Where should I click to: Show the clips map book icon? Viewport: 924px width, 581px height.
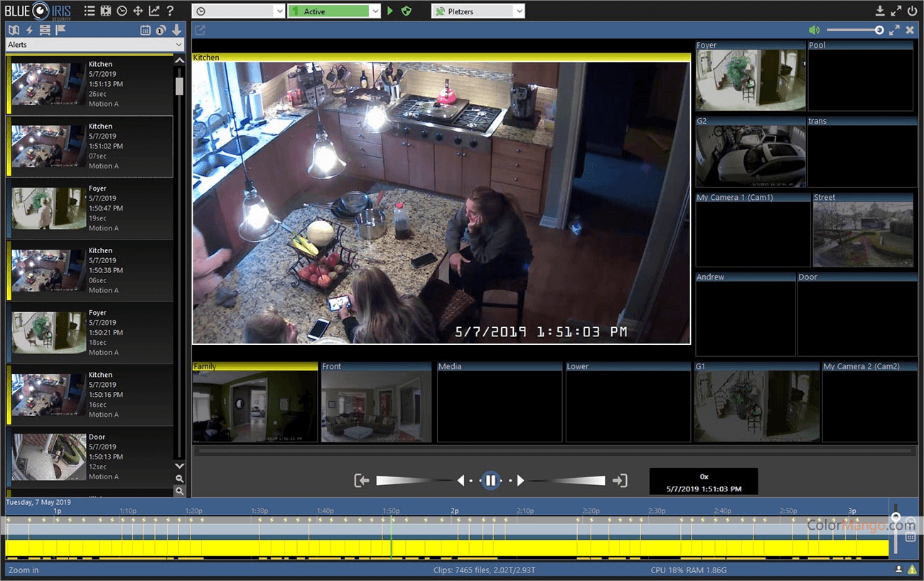pyautogui.click(x=14, y=30)
